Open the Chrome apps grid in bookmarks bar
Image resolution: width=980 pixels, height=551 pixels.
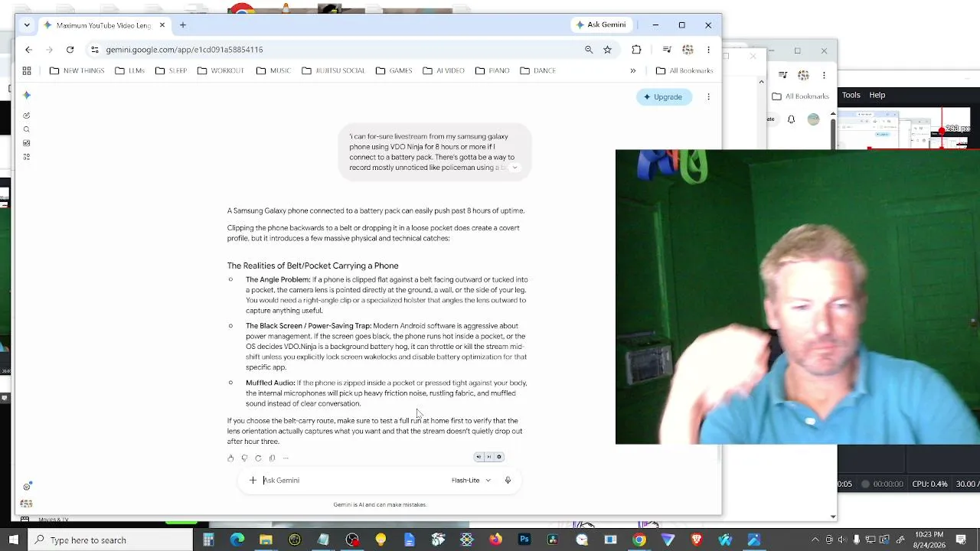point(27,70)
